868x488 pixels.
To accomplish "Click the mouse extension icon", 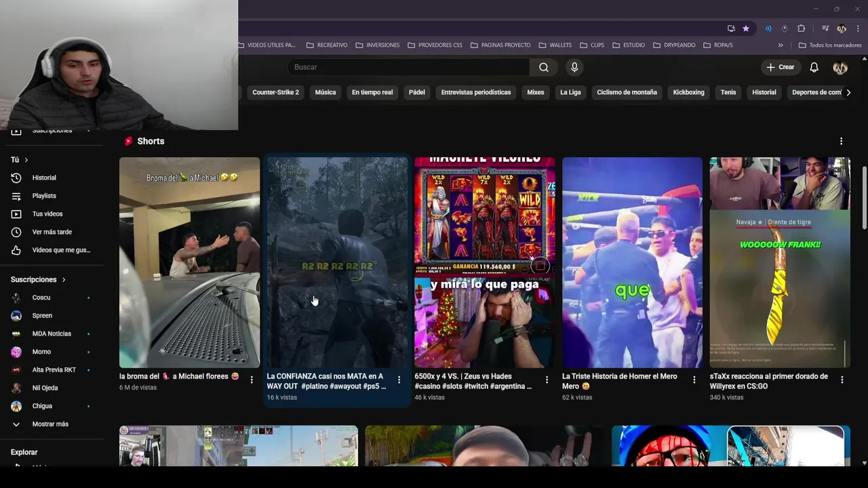I will point(785,28).
